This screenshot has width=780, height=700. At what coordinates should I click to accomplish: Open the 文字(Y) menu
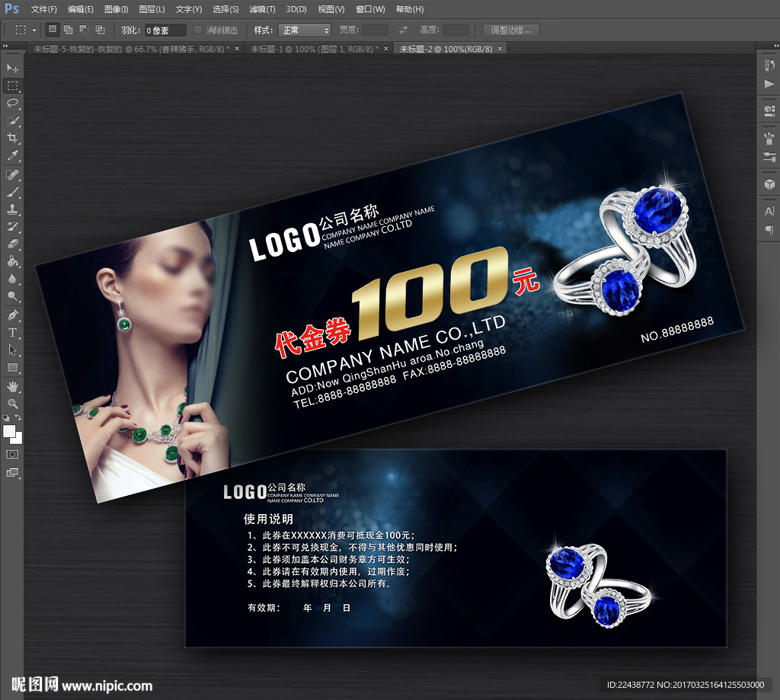189,9
